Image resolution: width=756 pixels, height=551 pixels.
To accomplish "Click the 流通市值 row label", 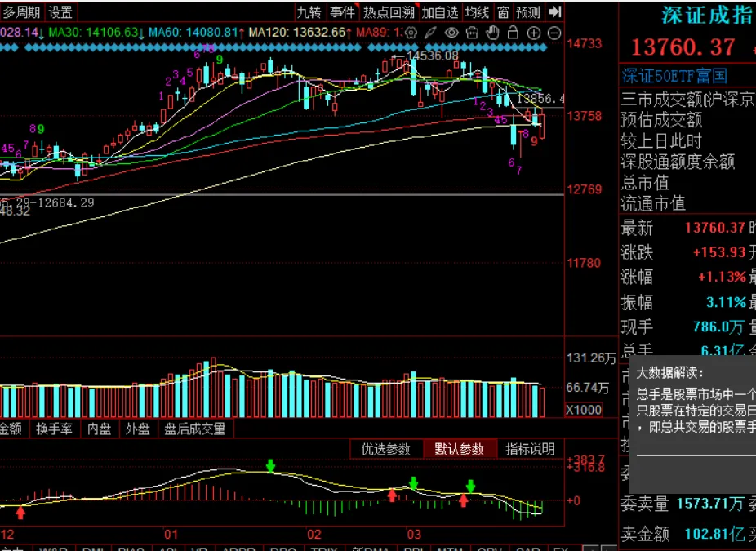I will point(653,203).
